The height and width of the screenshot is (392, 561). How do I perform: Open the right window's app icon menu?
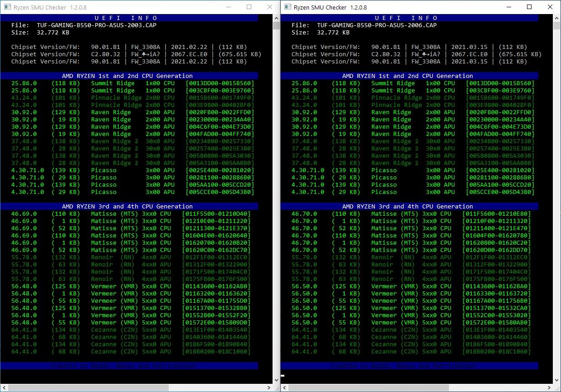(x=288, y=7)
